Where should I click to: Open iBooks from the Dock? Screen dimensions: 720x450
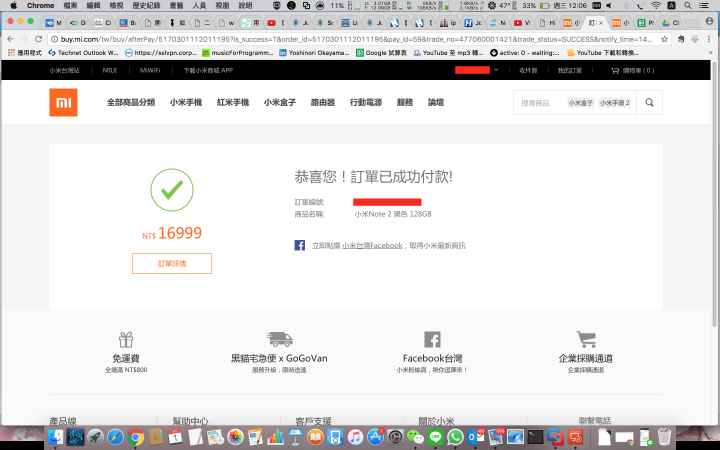[315, 437]
